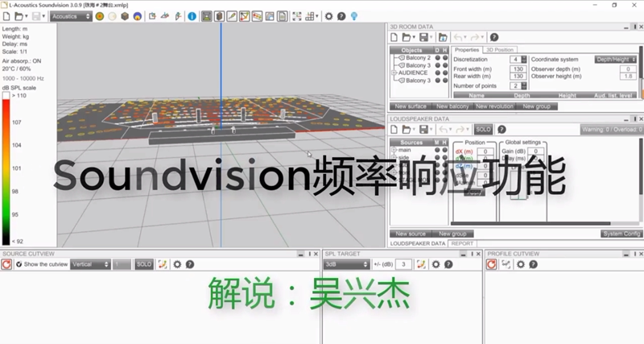Screen dimensions: 644x344
Task: Toggle D dot for first Balcony 2
Action: click(x=438, y=58)
